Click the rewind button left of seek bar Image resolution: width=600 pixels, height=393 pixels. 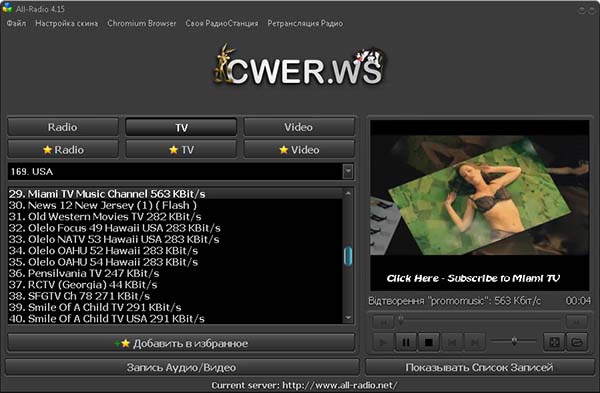[x=383, y=322]
